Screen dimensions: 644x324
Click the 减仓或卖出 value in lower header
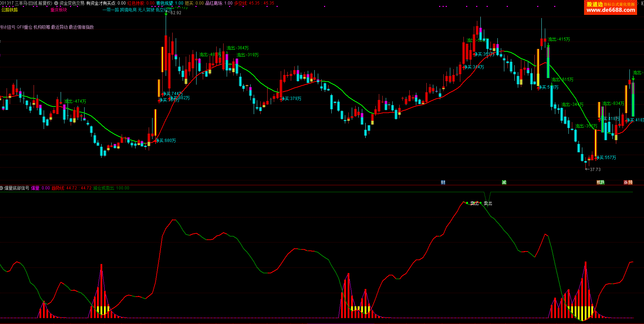point(111,188)
